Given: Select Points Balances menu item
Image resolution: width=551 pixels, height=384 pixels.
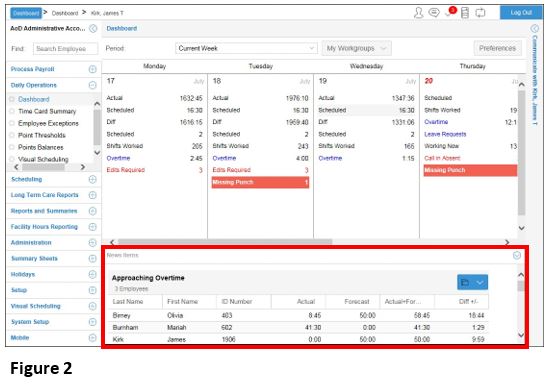Looking at the screenshot, I should [41, 147].
